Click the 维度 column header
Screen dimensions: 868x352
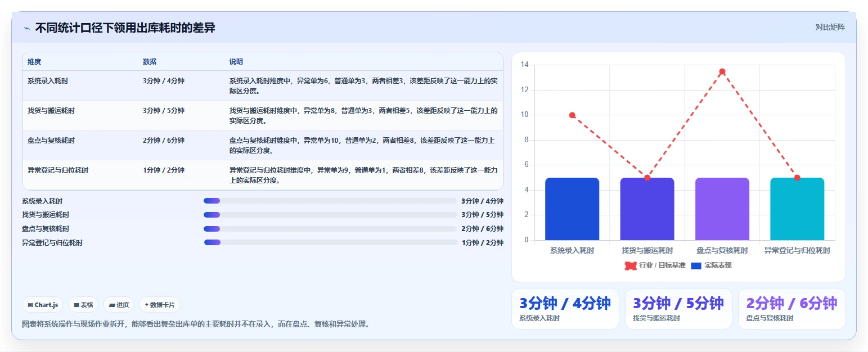pyautogui.click(x=34, y=62)
